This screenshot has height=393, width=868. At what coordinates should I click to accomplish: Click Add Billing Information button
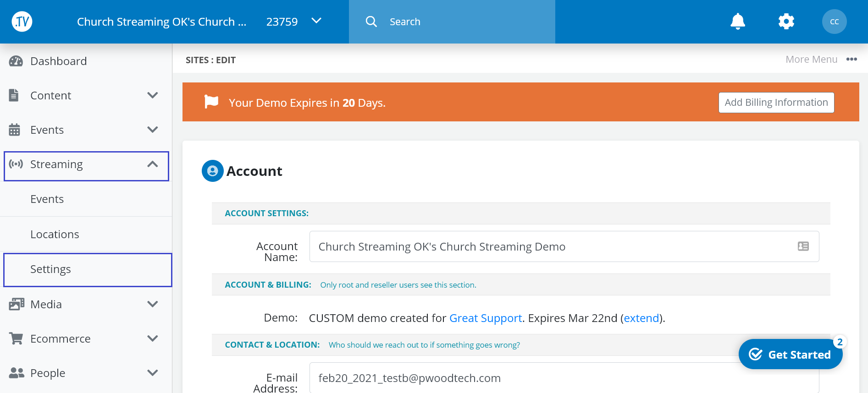click(x=776, y=103)
